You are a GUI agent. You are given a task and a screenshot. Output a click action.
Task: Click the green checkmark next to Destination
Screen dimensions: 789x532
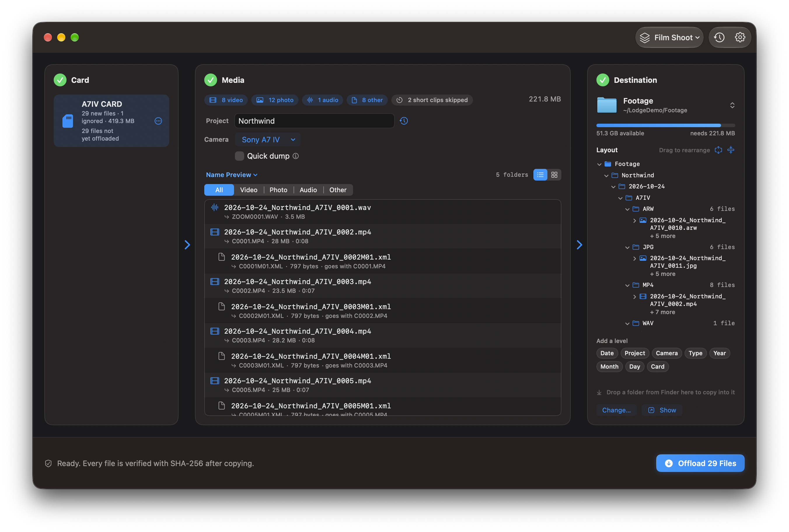click(x=602, y=80)
